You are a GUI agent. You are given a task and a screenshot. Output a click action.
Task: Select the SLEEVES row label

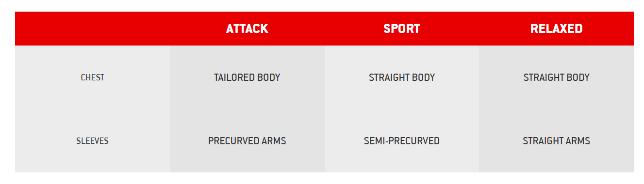pos(92,141)
